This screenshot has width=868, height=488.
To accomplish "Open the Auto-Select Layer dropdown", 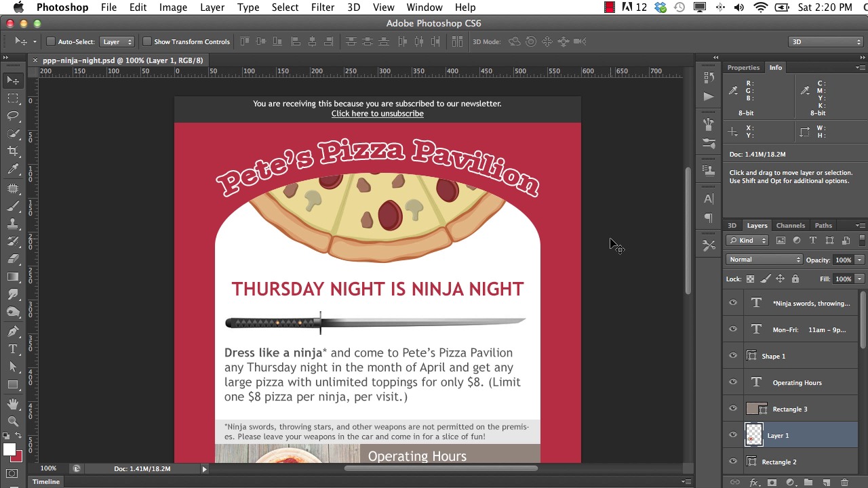I will click(x=117, y=42).
